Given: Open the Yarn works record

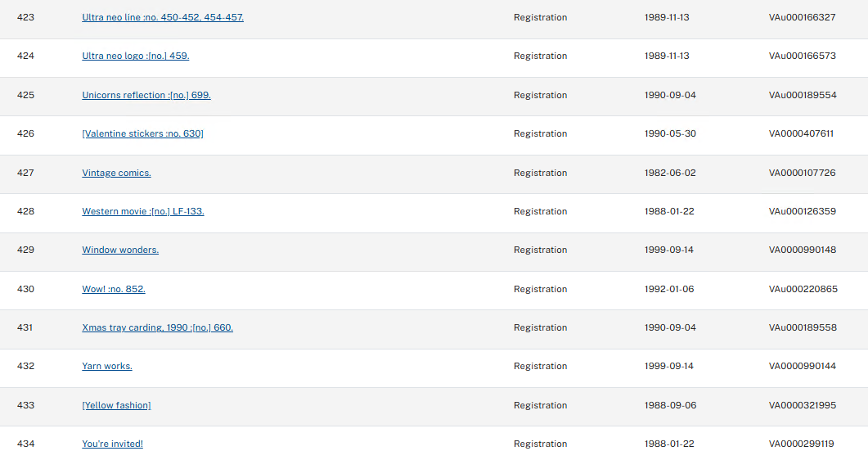Looking at the screenshot, I should click(x=107, y=366).
